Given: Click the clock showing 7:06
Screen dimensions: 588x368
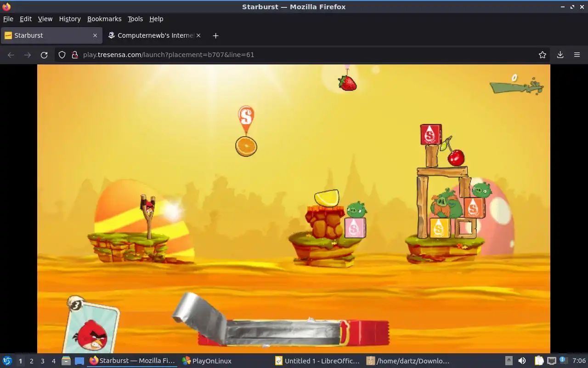Looking at the screenshot, I should 579,361.
